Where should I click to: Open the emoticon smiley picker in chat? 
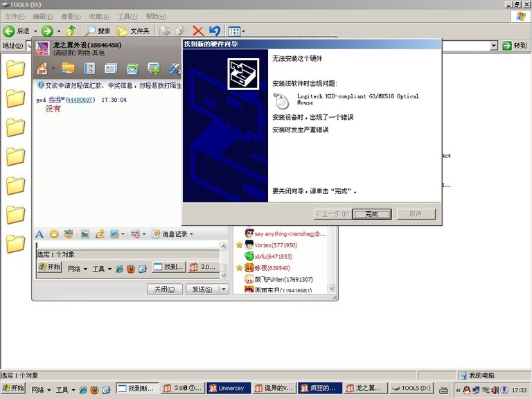54,234
